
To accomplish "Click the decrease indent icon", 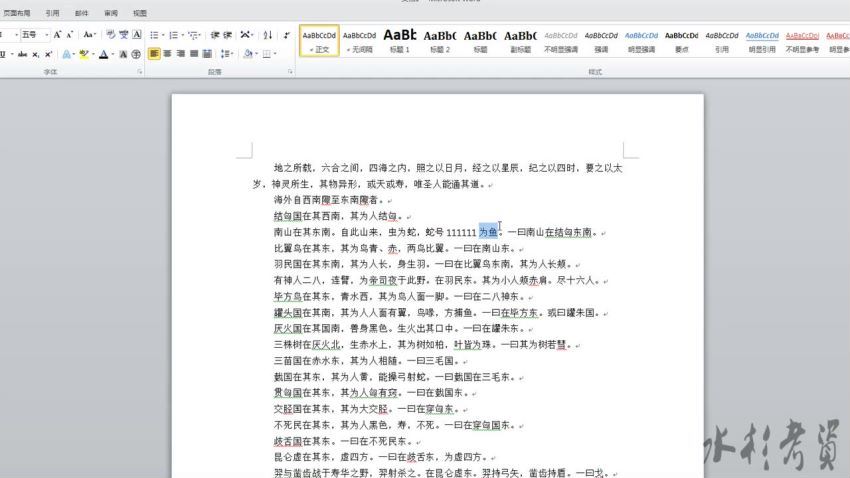I will click(215, 35).
